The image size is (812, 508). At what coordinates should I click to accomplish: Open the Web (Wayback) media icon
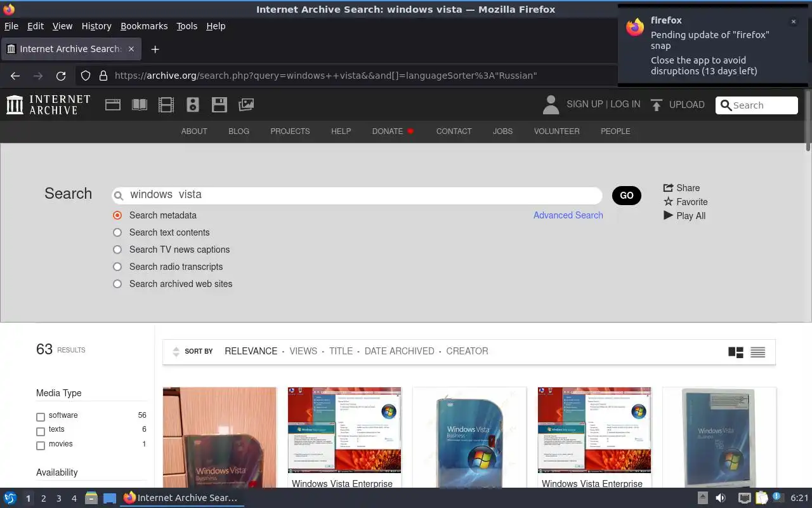113,105
